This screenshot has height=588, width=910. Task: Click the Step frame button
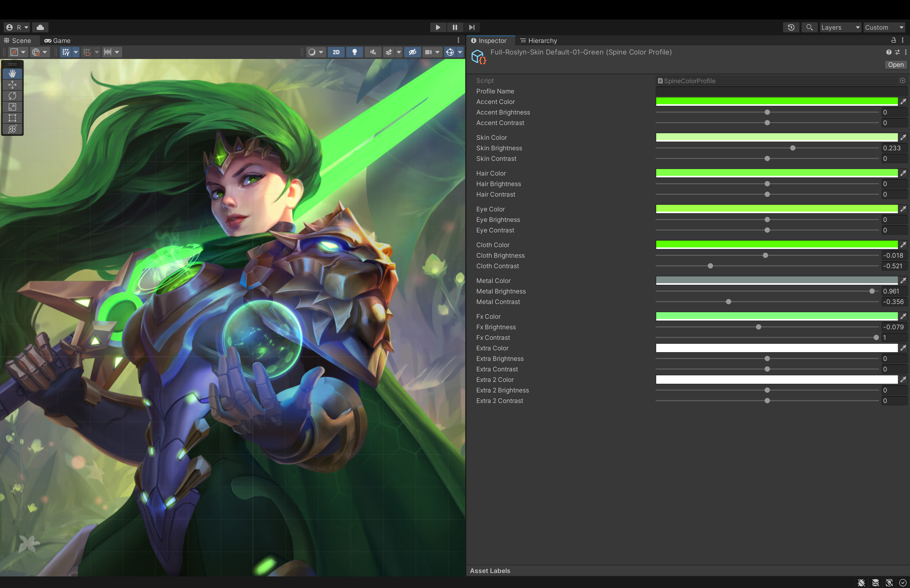(472, 27)
